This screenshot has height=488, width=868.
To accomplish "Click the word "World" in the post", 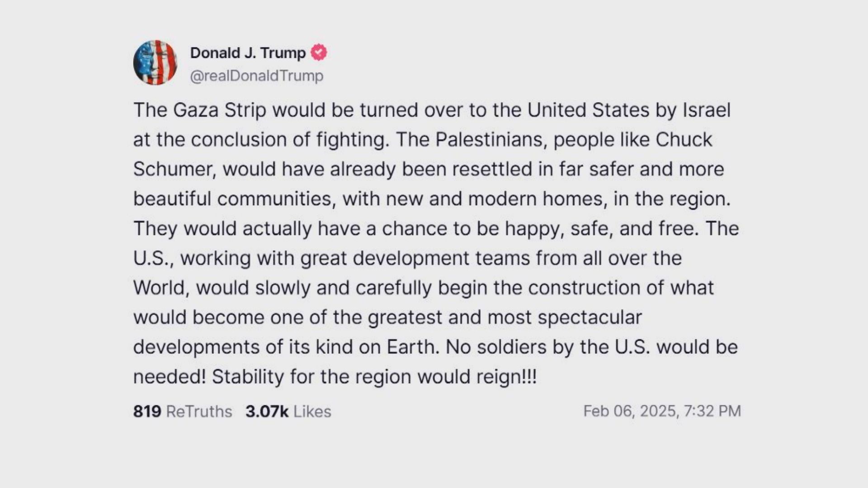I will (x=160, y=288).
